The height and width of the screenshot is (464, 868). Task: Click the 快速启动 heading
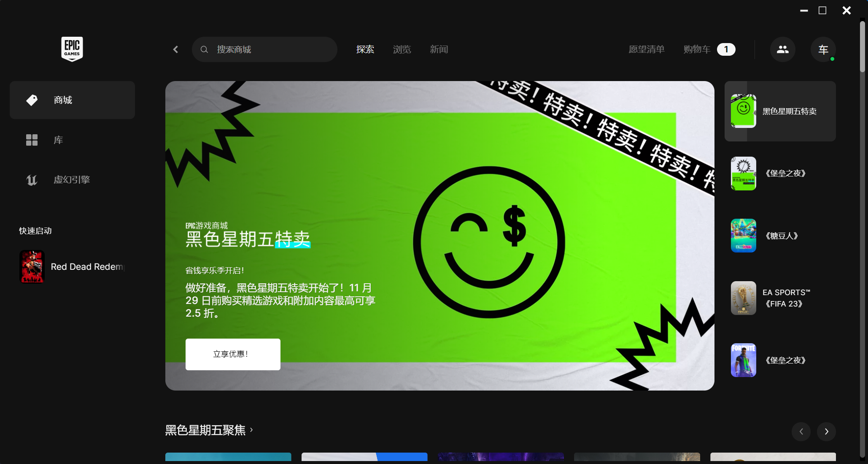(x=35, y=231)
